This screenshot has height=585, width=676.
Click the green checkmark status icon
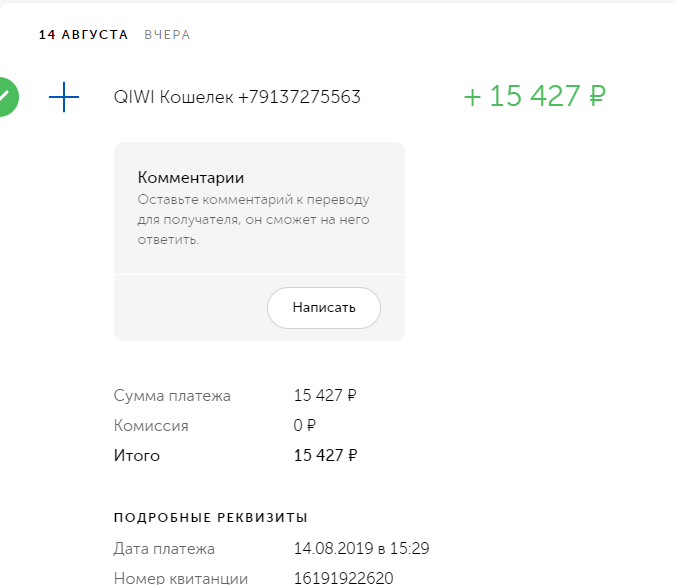[6, 97]
